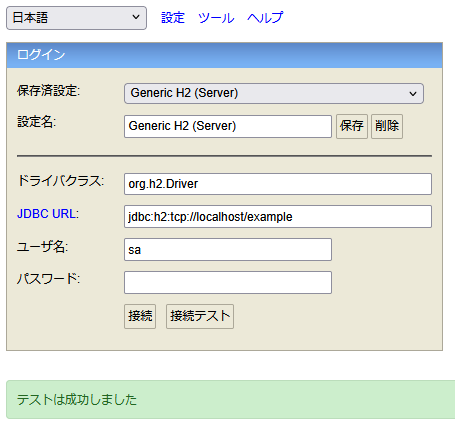Connect using the 接続 button
Screen dimensions: 455x426
140,316
